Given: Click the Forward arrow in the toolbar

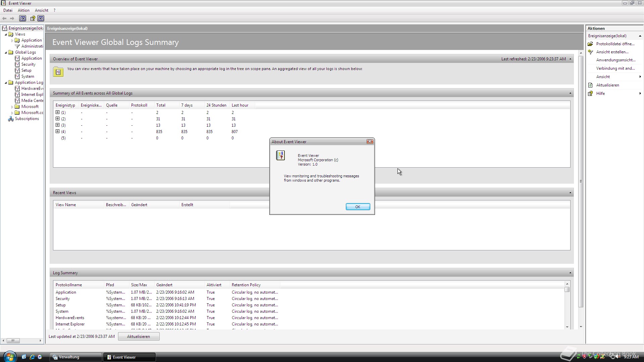Looking at the screenshot, I should (x=12, y=18).
